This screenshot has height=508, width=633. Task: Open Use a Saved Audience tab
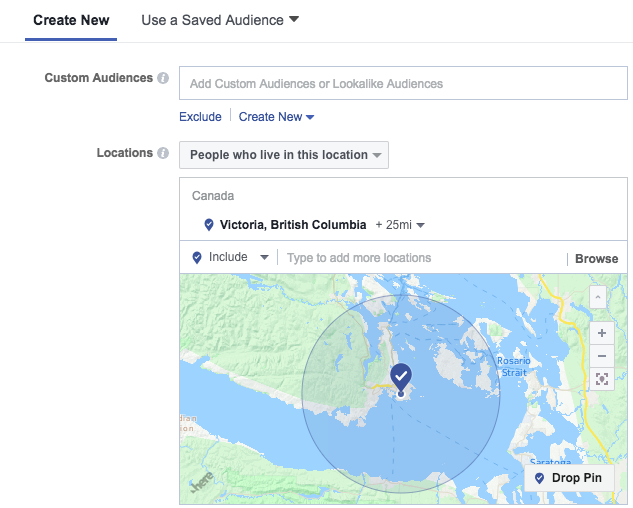click(x=219, y=20)
